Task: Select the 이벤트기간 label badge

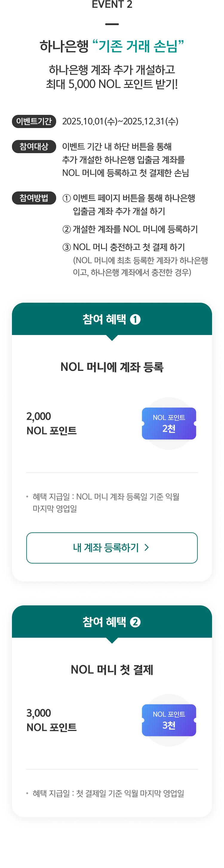Action: (34, 122)
